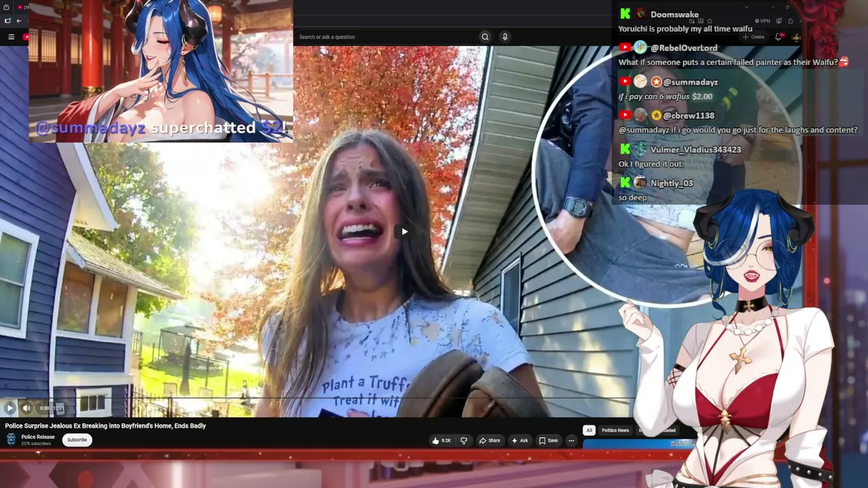This screenshot has width=868, height=488.
Task: Subscribe to the Police Release channel
Action: [77, 440]
